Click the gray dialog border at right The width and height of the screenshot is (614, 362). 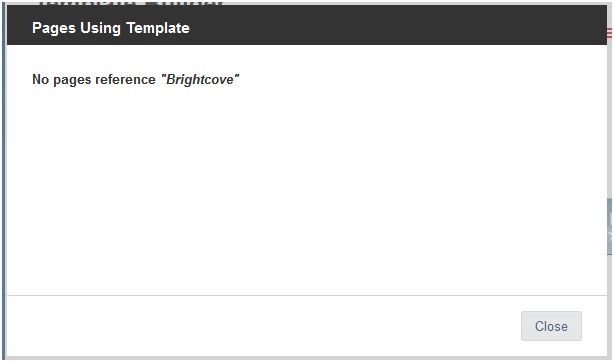click(x=609, y=118)
